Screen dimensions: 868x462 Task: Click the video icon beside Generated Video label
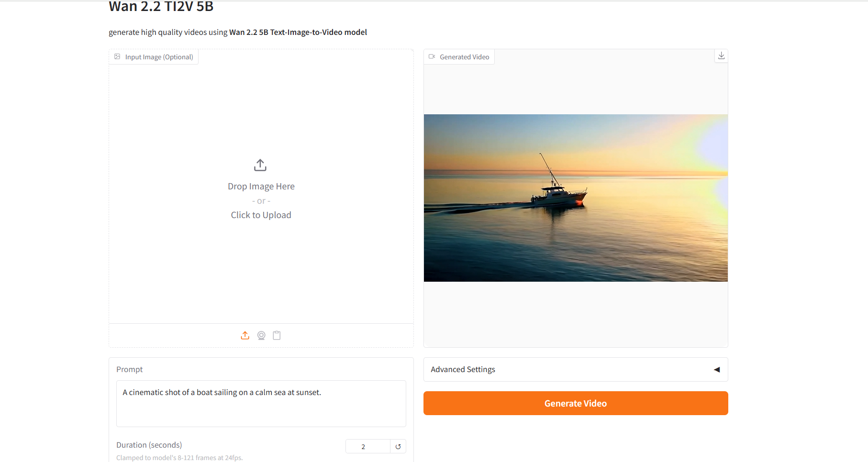432,56
